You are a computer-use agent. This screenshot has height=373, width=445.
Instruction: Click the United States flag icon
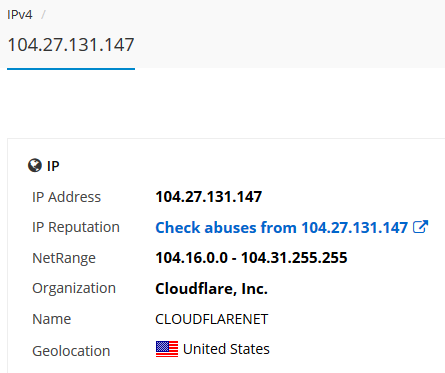(x=167, y=349)
